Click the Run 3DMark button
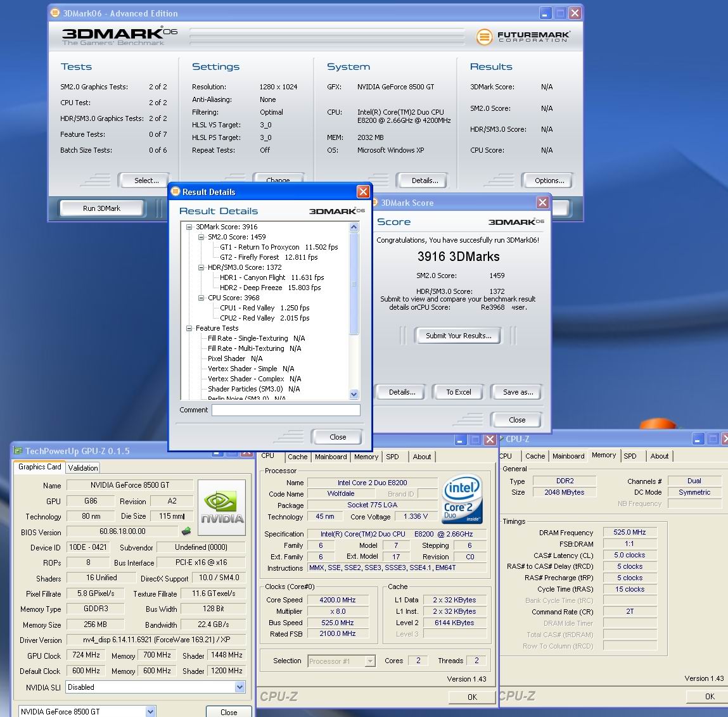Viewport: 728px width, 717px height. pos(101,208)
